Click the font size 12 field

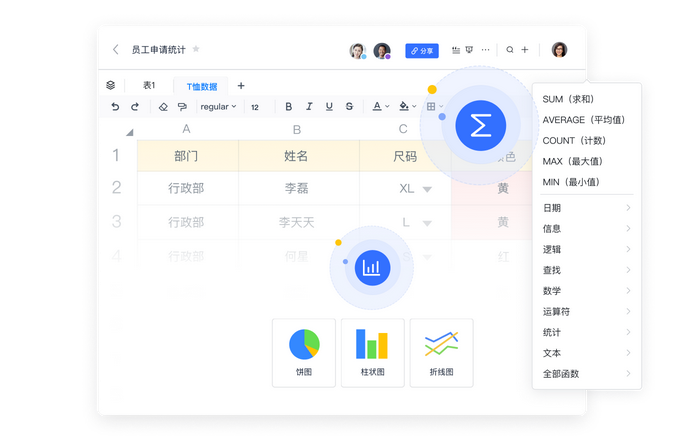click(x=255, y=107)
